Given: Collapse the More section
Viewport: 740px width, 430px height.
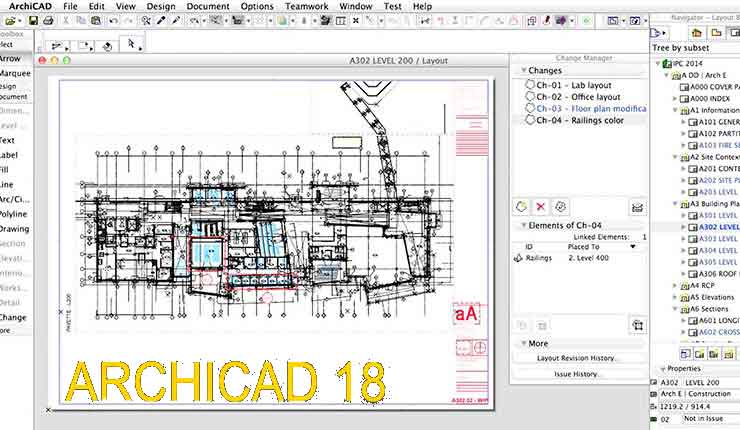Looking at the screenshot, I should pos(523,344).
